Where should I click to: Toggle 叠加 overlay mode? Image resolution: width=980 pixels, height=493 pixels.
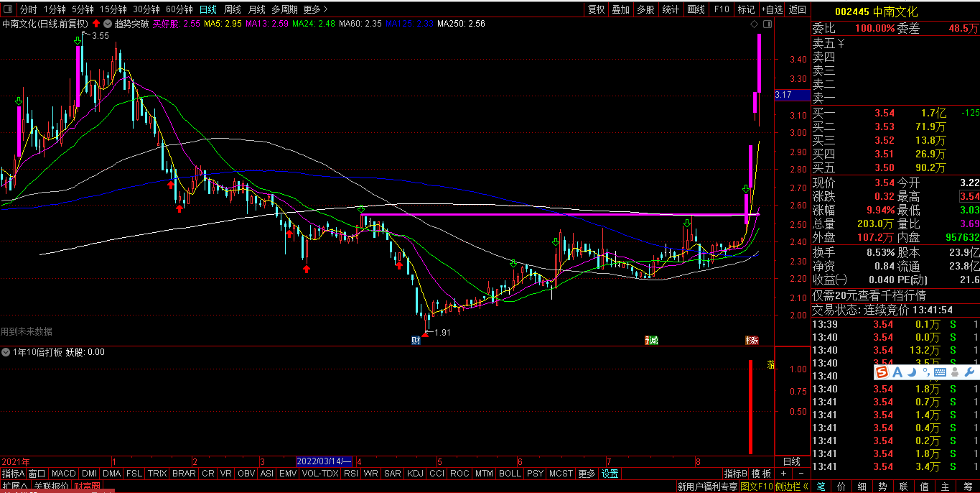(x=620, y=9)
